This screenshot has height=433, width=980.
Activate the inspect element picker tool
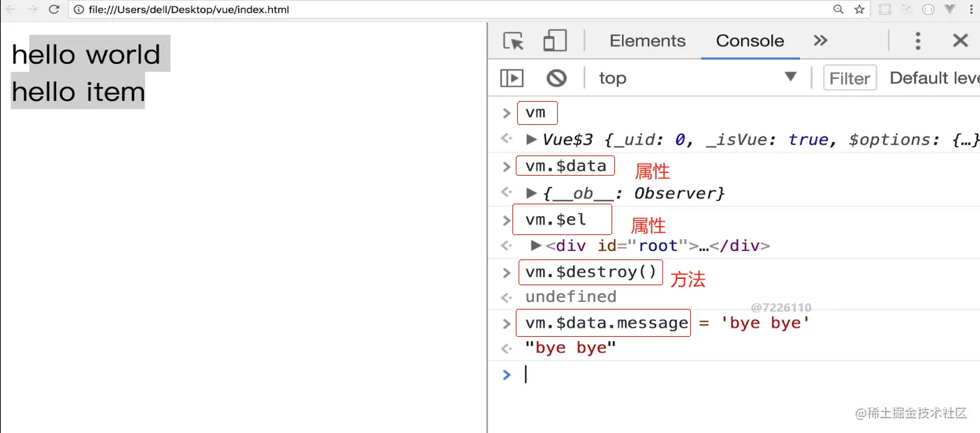coord(514,41)
